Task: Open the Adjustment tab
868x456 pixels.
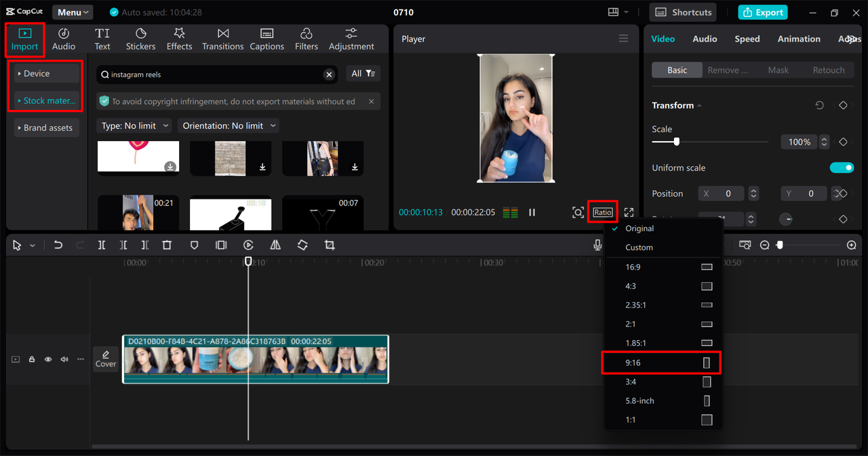Action: [x=351, y=39]
